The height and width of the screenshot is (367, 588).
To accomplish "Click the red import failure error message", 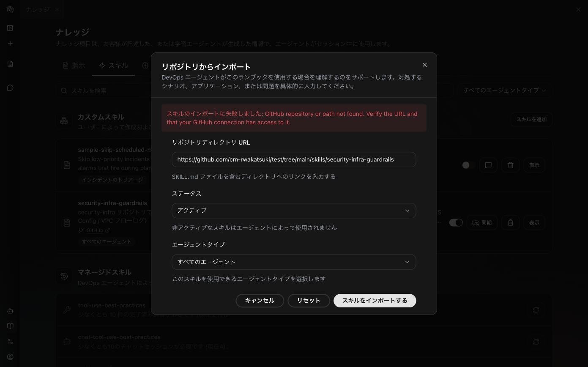I will tap(294, 118).
